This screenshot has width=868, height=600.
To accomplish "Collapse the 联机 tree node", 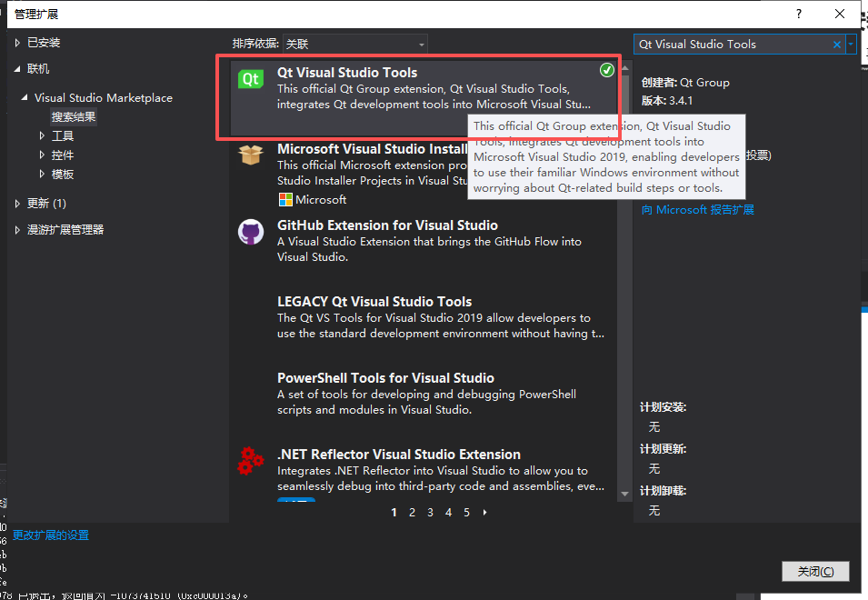I will (x=17, y=68).
